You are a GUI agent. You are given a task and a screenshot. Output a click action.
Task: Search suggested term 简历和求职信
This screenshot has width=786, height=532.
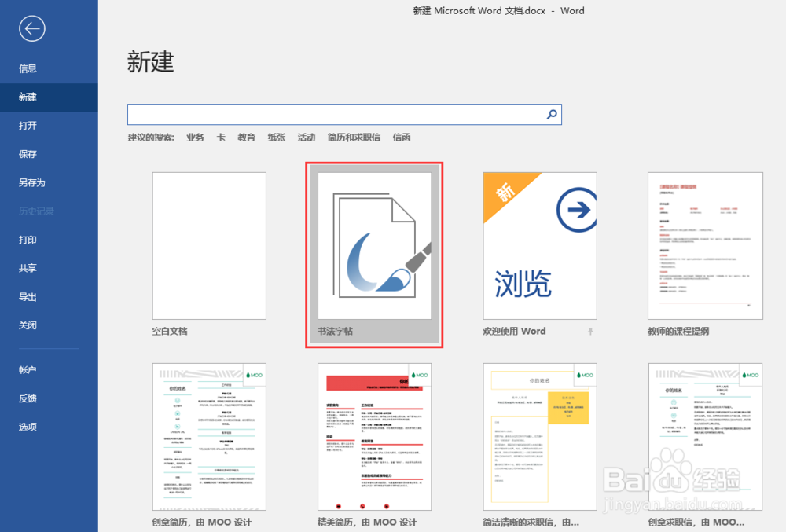354,138
